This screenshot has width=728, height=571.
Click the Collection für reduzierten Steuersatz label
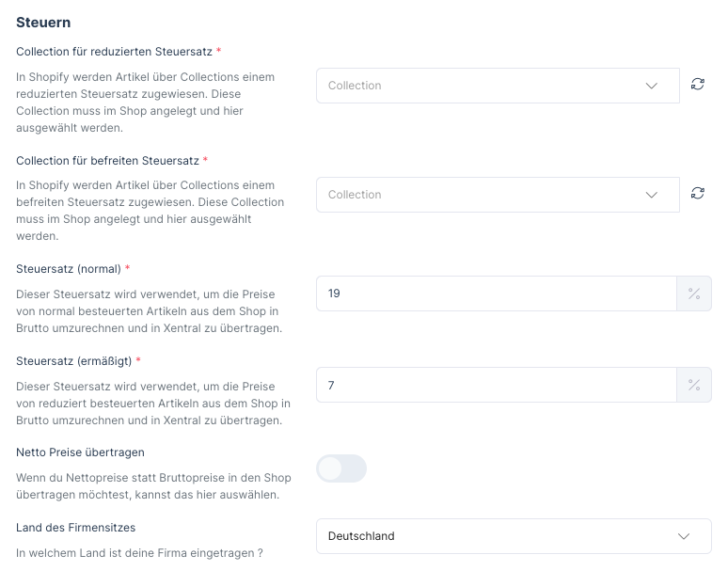[113, 52]
